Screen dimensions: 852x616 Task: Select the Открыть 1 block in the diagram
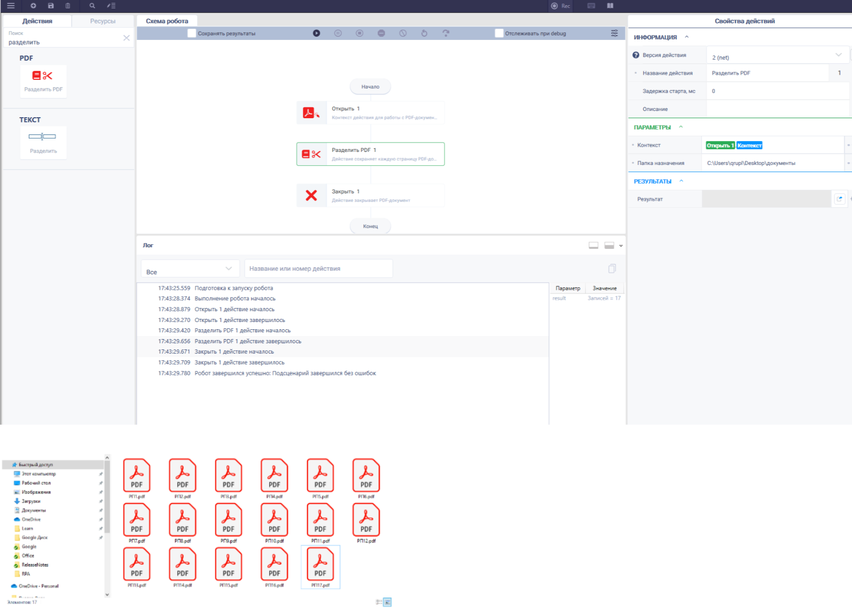click(x=370, y=113)
